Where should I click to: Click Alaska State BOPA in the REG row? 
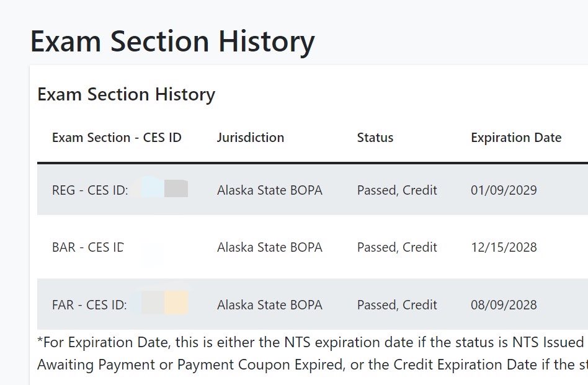click(x=270, y=190)
